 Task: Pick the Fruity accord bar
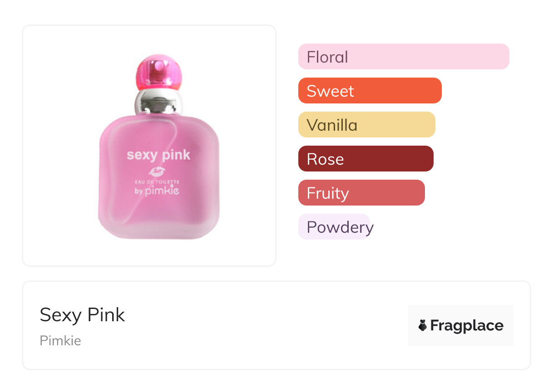click(x=361, y=193)
